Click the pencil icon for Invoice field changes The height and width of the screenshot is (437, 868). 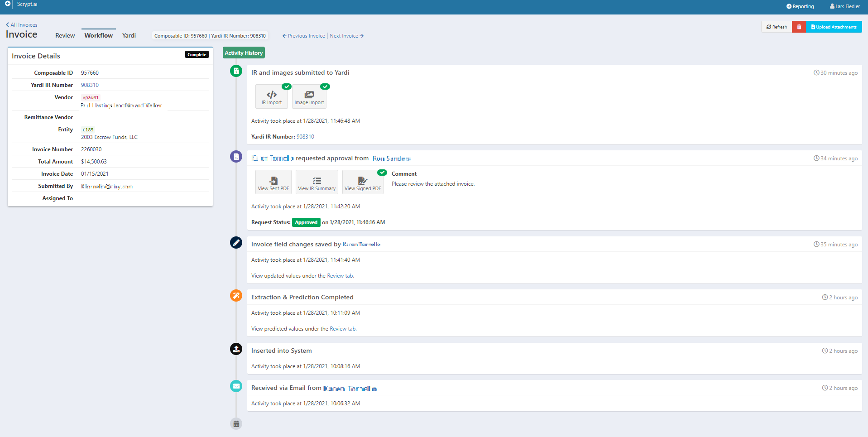[x=236, y=242]
